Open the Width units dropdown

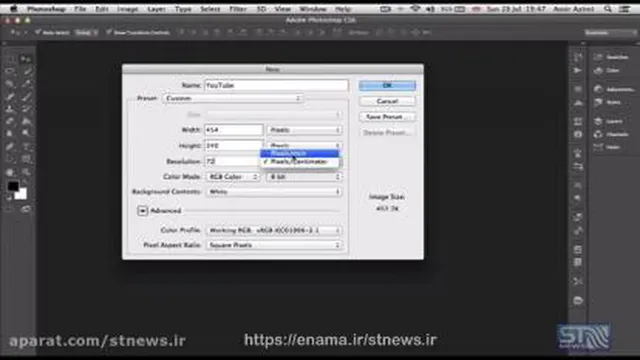(x=304, y=130)
